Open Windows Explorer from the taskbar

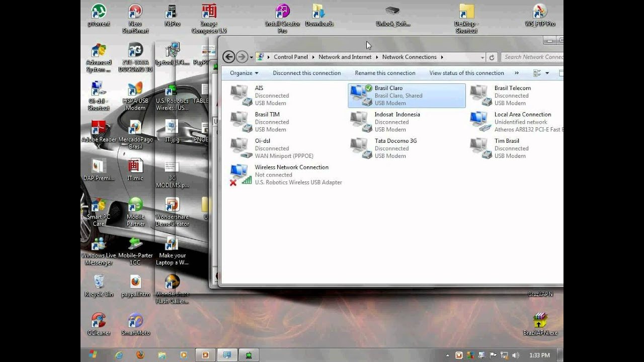[162, 355]
